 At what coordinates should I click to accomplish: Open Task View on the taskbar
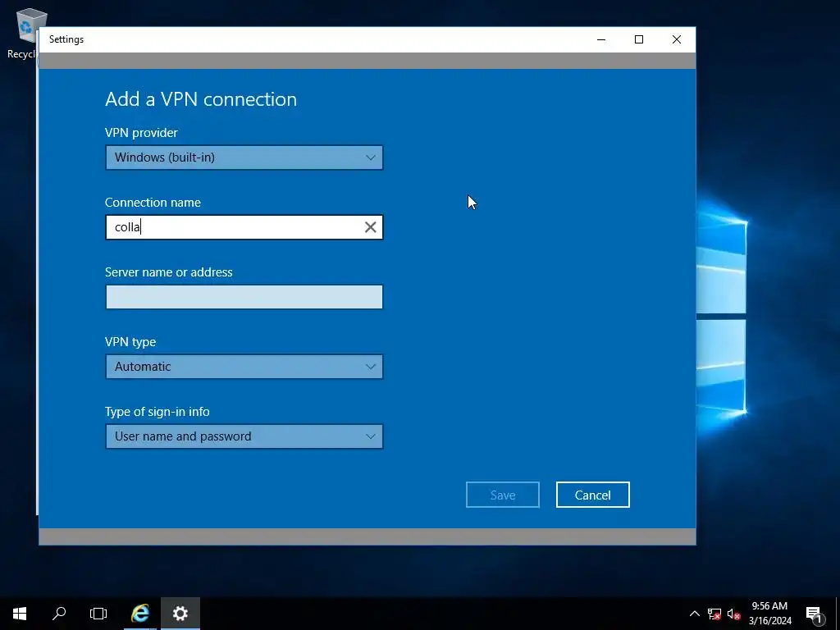(98, 614)
